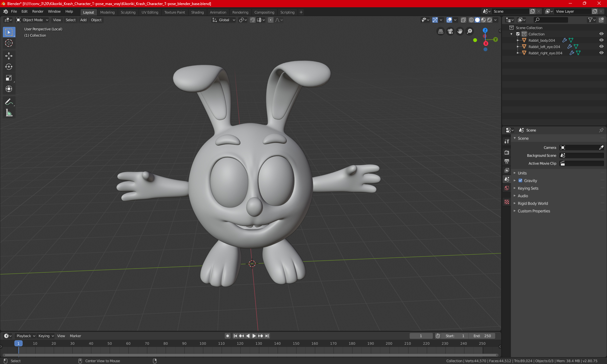Open the Render properties tab
Image resolution: width=607 pixels, height=364 pixels.
click(x=507, y=152)
